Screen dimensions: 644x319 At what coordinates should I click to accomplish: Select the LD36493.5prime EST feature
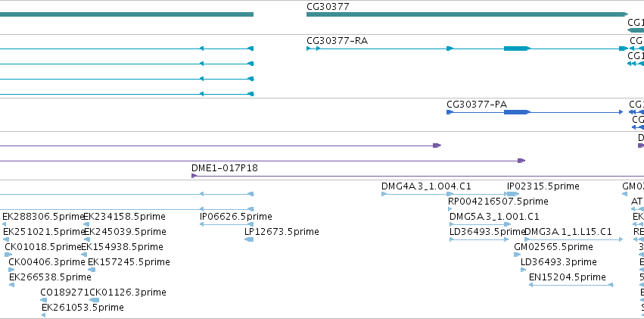(x=479, y=239)
